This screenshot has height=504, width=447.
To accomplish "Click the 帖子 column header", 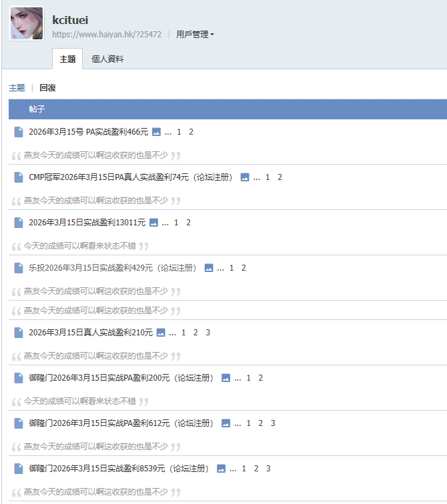I will coord(37,109).
